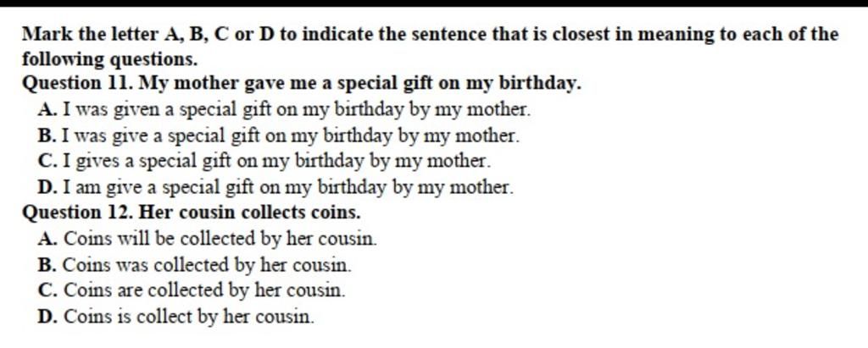The image size is (868, 348).
Task: Mark the bold letter D under Question 11
Action: point(46,185)
